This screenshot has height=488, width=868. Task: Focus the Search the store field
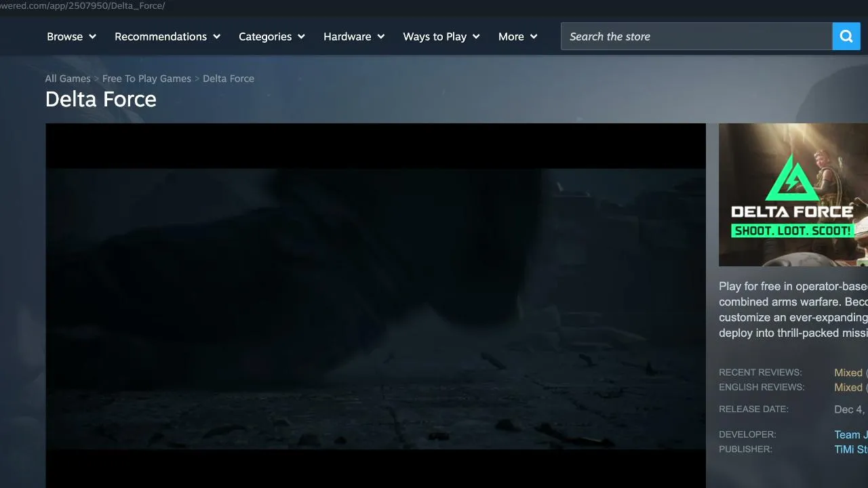point(696,37)
